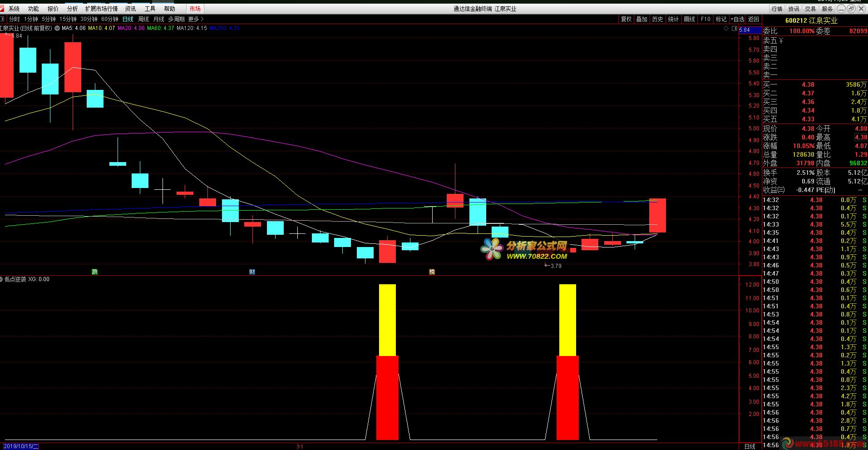This screenshot has height=450, width=868.
Task: Activate the 画线 drawing tool button
Action: click(x=690, y=19)
